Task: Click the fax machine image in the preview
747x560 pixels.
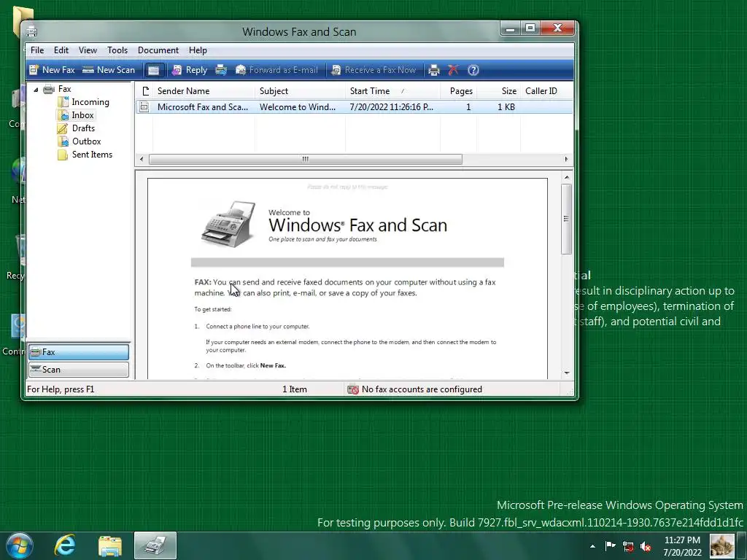Action: coord(228,225)
